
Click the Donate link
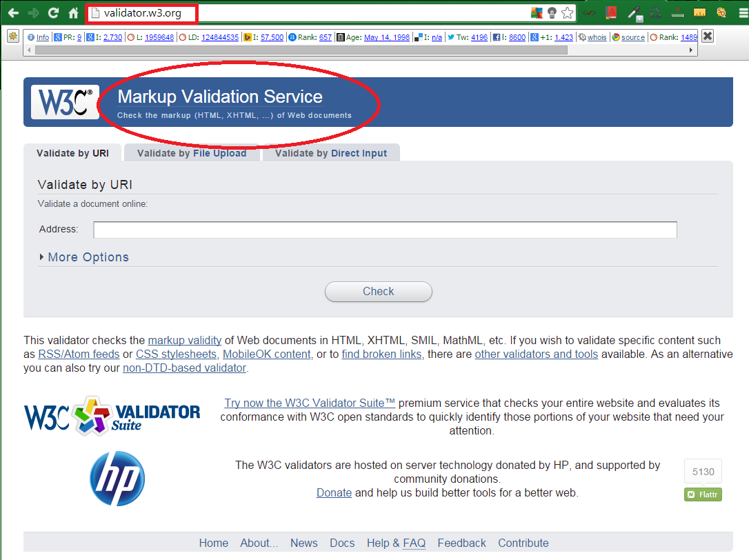(334, 492)
